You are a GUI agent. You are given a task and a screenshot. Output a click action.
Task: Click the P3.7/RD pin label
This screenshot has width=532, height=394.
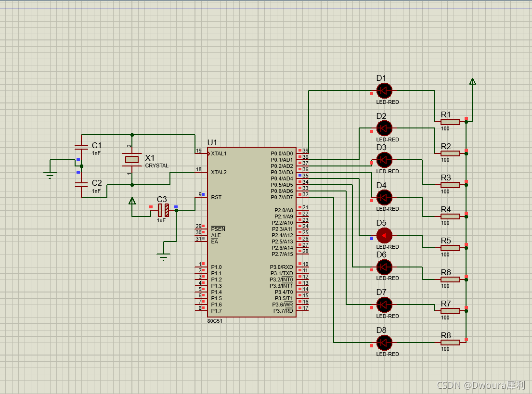283,311
